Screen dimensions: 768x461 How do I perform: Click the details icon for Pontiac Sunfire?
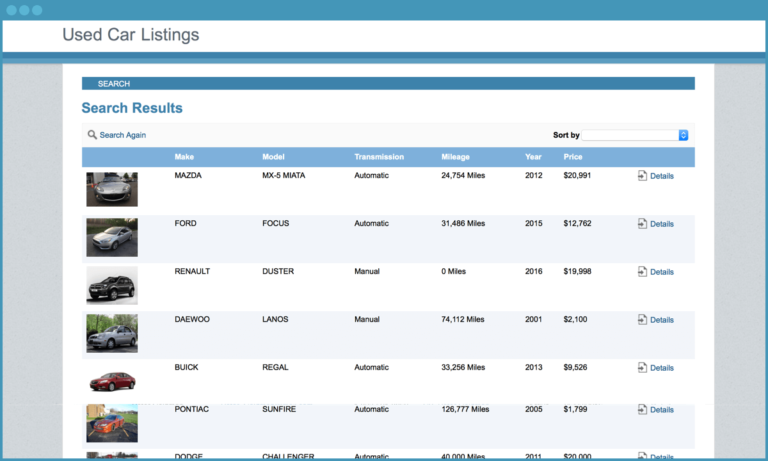click(642, 410)
